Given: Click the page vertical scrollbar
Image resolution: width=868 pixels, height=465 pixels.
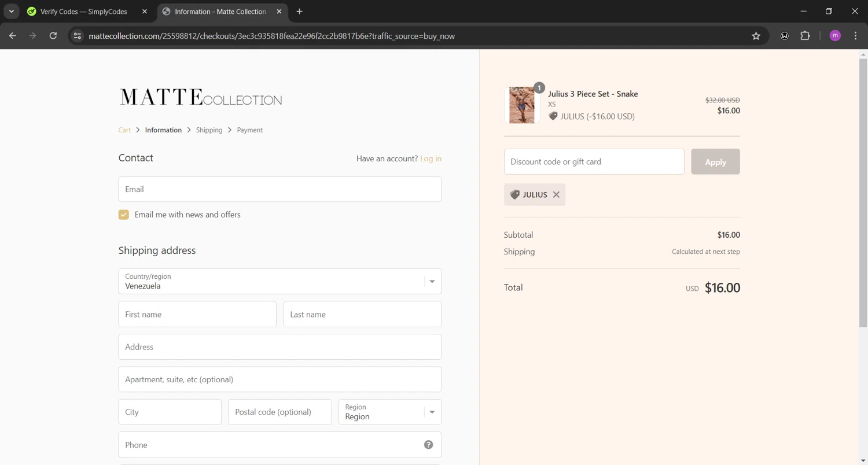Looking at the screenshot, I should [x=863, y=192].
